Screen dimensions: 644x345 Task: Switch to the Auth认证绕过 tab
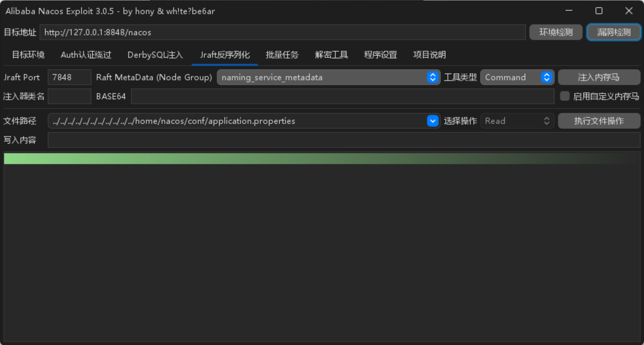click(x=86, y=55)
